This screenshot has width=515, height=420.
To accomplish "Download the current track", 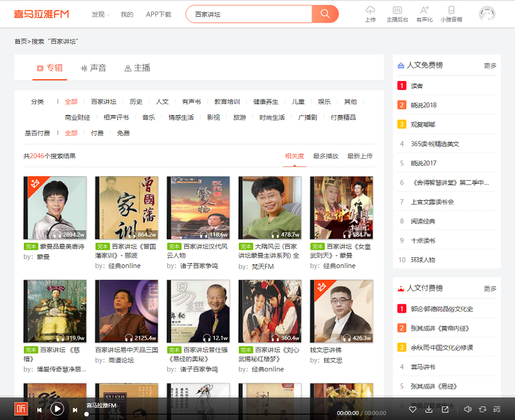I will click(x=429, y=409).
